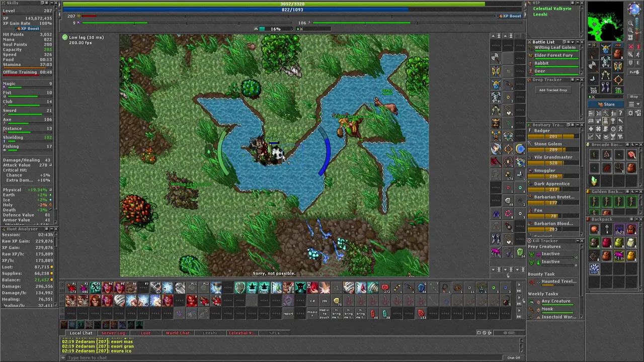Viewport: 644px width, 362px height.
Task: Click the question mark help icon
Action: pyautogui.click(x=620, y=113)
